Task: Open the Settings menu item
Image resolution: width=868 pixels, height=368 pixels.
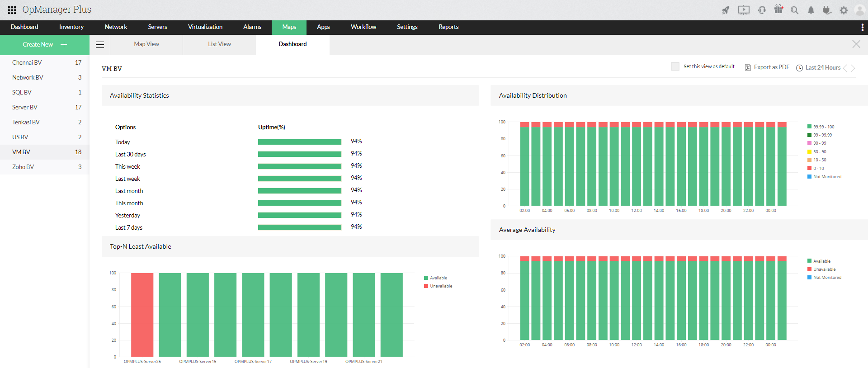Action: [407, 27]
